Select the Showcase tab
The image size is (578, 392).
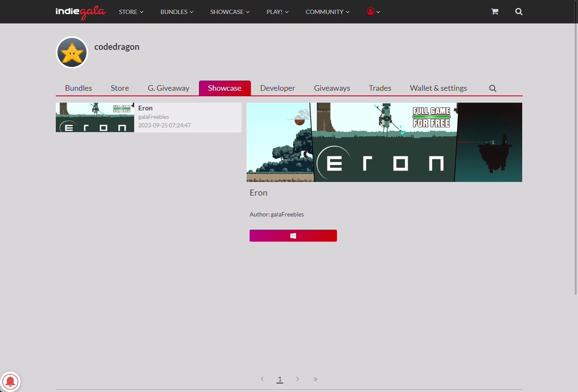(225, 88)
